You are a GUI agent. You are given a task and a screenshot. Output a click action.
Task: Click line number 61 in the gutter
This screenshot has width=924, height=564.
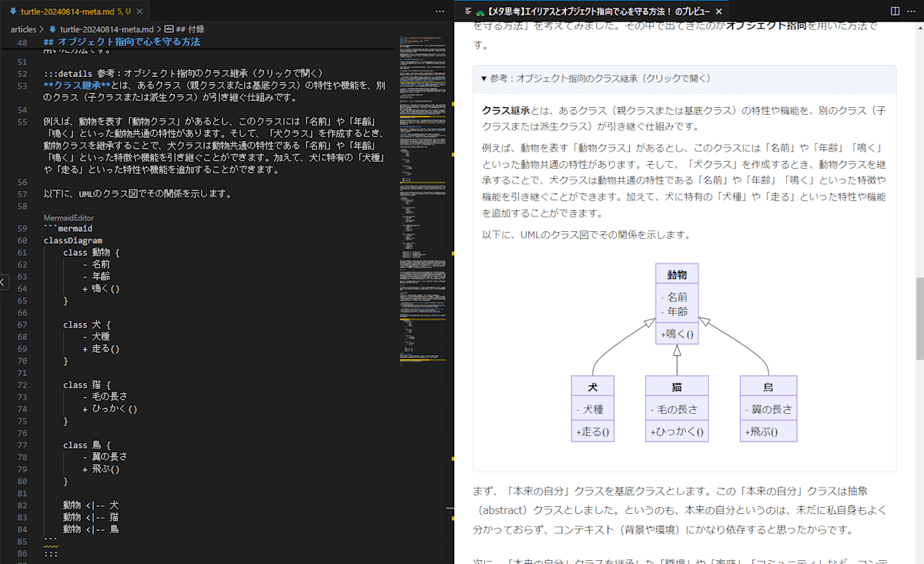(22, 253)
